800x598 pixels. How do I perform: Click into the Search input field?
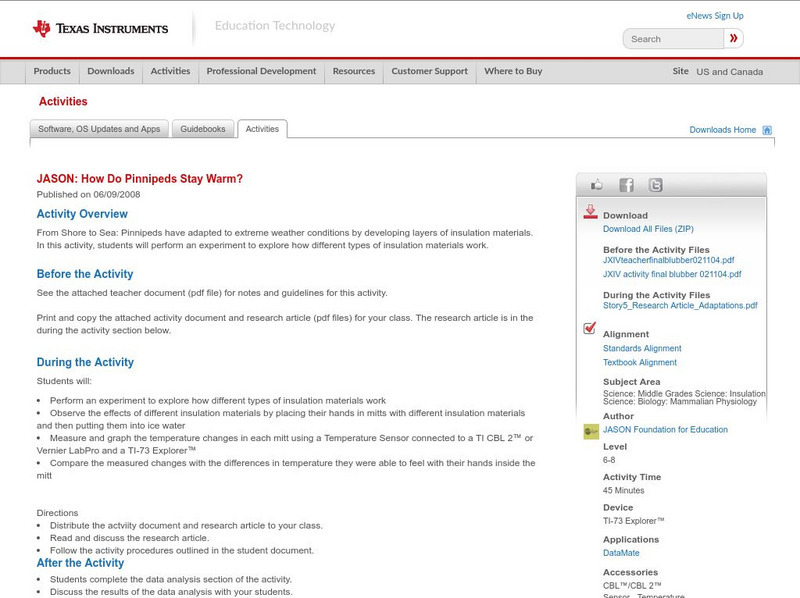point(673,39)
